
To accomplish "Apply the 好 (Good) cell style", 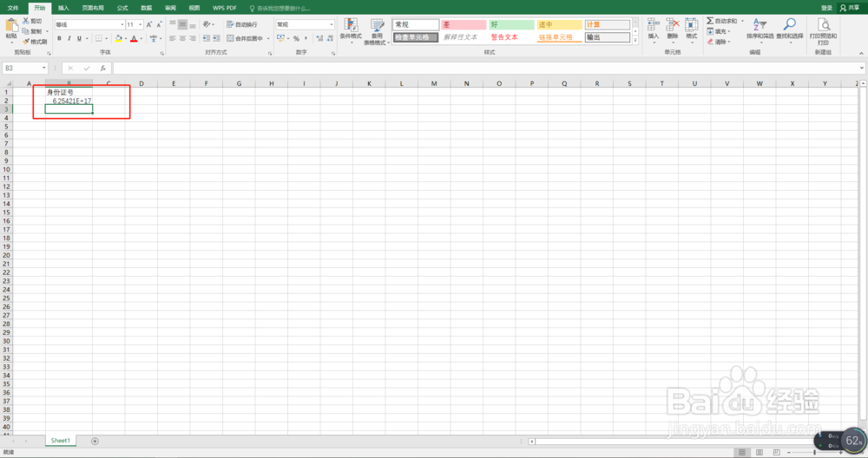I will pyautogui.click(x=511, y=24).
